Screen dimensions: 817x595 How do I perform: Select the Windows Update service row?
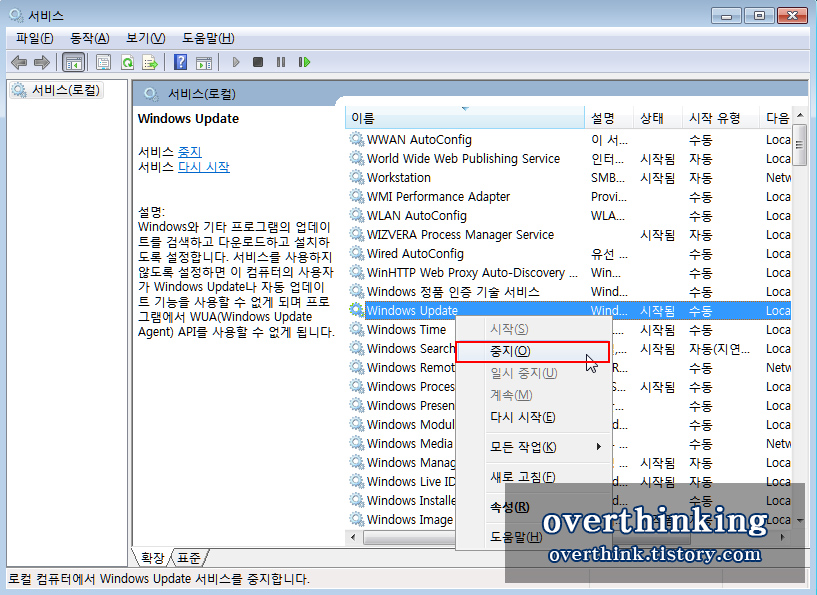(570, 311)
